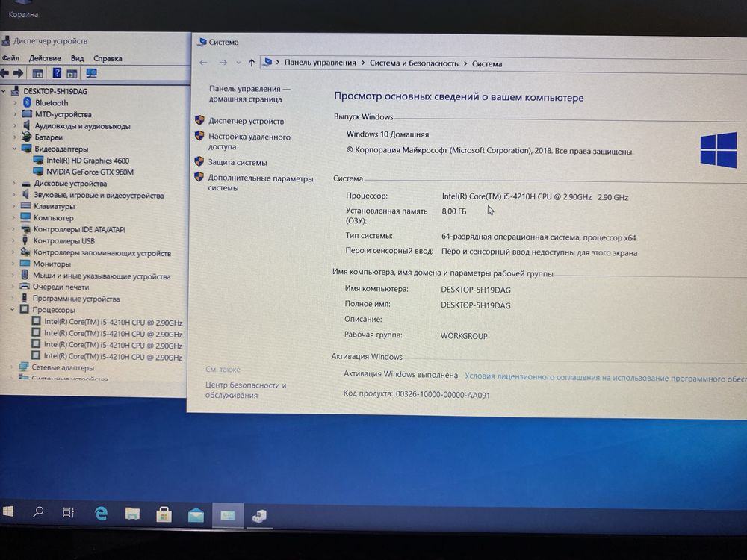The width and height of the screenshot is (747, 560).
Task: Select Bluetooth icon in device tree
Action: coord(27,102)
